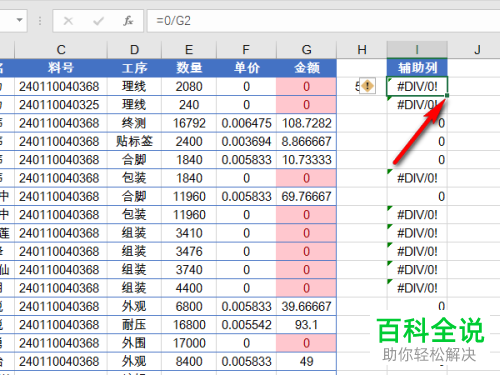Select quantity cell 3476
This screenshot has height=375, width=500.
[x=189, y=251]
